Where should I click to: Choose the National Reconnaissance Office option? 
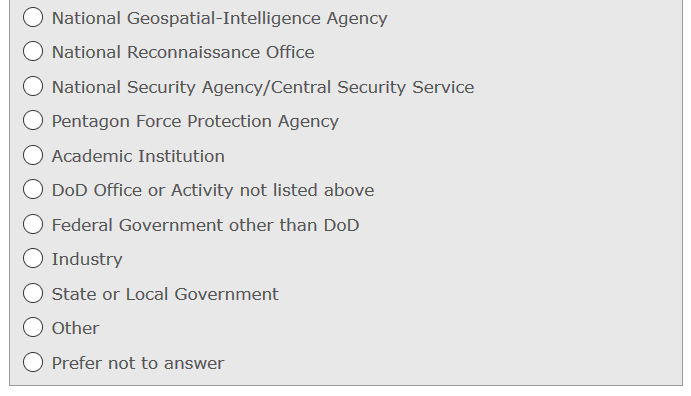point(33,51)
